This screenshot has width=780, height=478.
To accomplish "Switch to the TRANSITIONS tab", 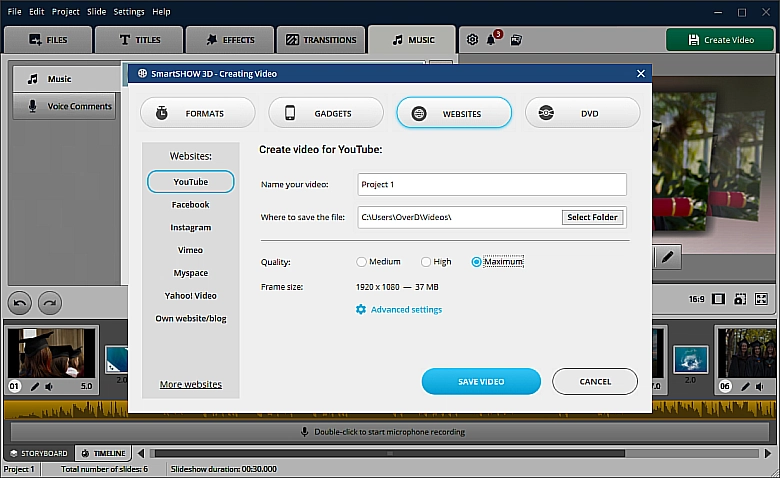I will pos(321,40).
